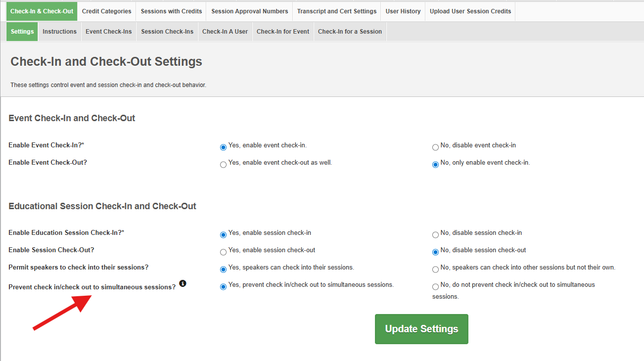Open the User History tab
Viewport: 644px width, 361px height.
pos(403,11)
